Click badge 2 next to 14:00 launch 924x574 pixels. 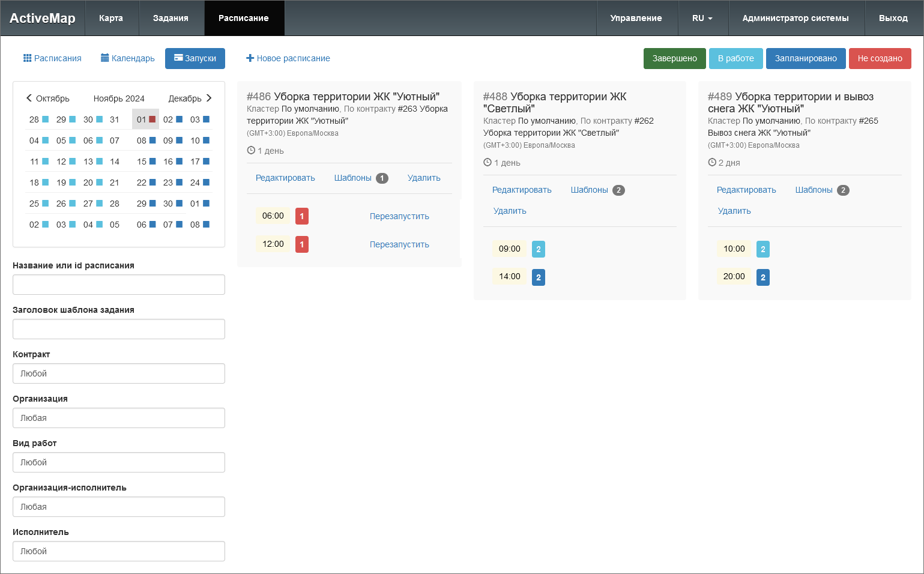539,277
